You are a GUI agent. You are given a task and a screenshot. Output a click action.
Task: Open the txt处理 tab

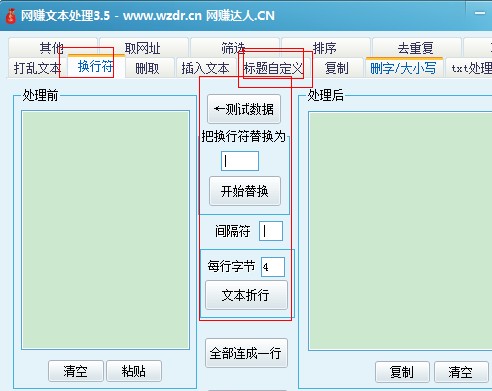click(470, 68)
